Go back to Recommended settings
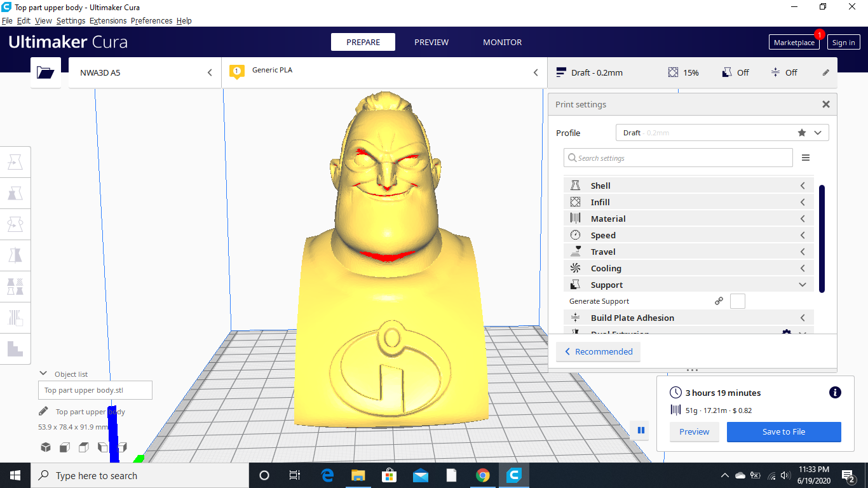Viewport: 868px width, 488px height. [x=599, y=351]
